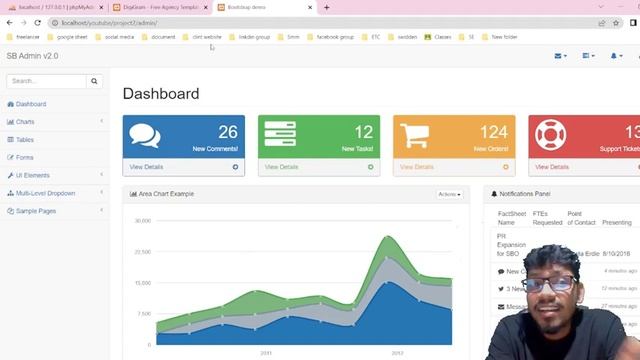Click arrow icon on New Tasks View Details
The height and width of the screenshot is (360, 640).
pos(371,167)
